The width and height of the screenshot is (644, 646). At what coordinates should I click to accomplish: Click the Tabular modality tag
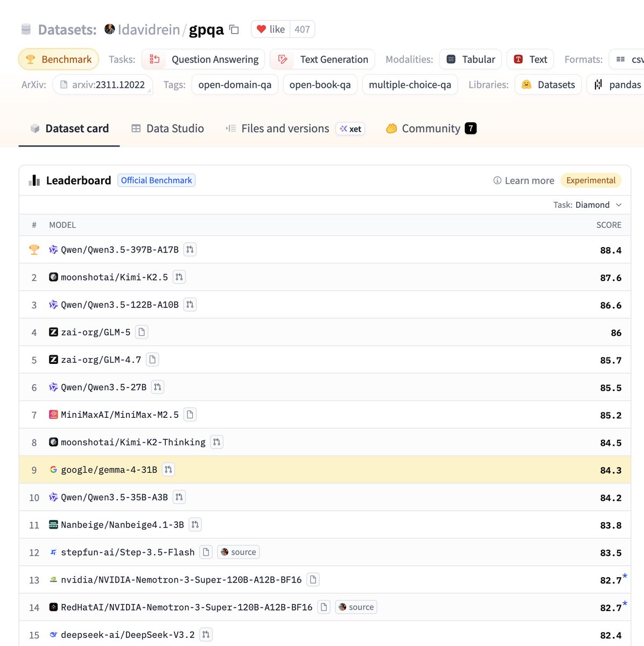click(x=471, y=59)
